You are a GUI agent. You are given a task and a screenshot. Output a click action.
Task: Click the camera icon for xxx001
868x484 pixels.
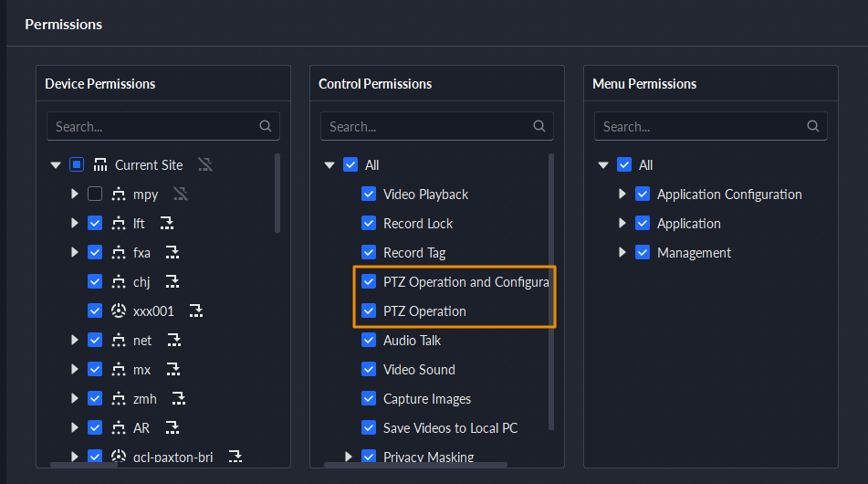(x=118, y=311)
